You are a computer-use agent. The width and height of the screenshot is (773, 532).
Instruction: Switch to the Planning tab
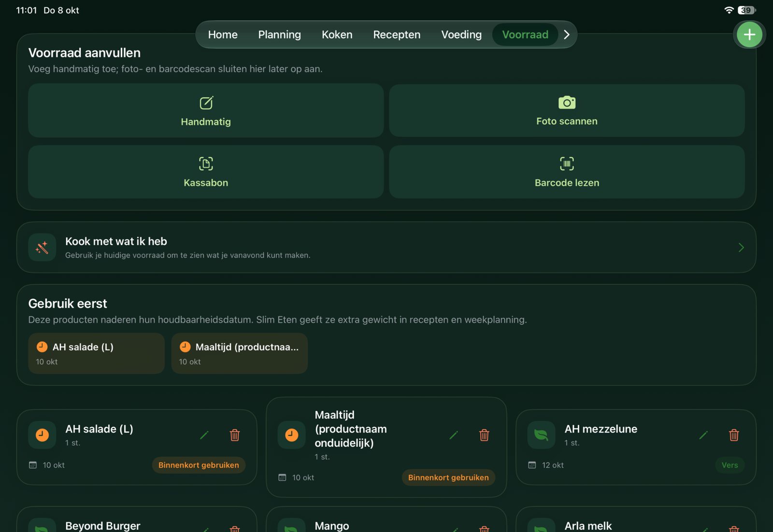279,35
